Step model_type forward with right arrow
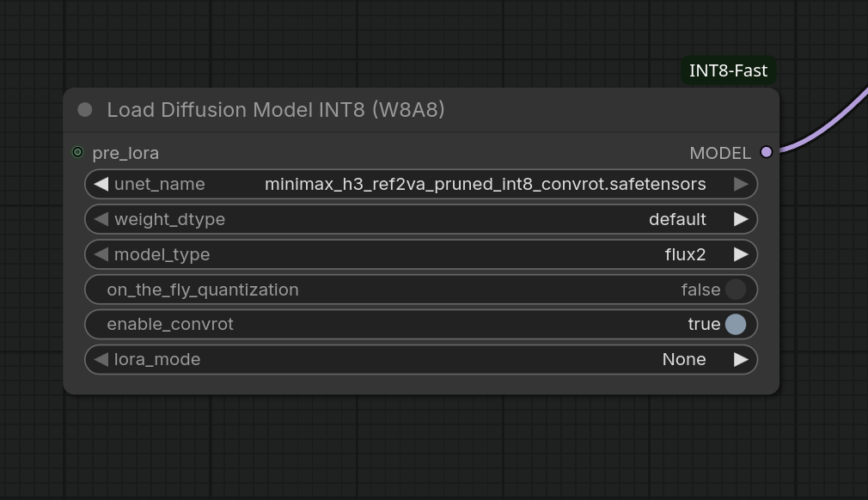The image size is (868, 500). [741, 254]
